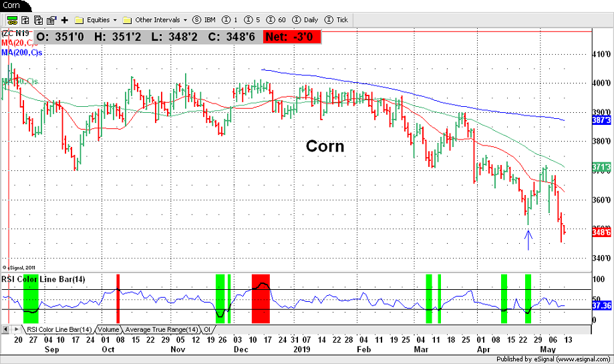Click the 410'0 price axis label
Image resolution: width=614 pixels, height=364 pixels.
(x=601, y=54)
